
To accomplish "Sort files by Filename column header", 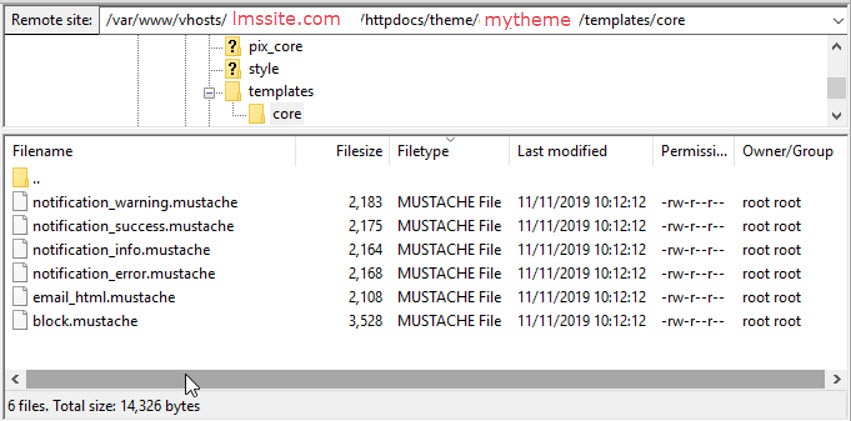I will click(x=43, y=151).
